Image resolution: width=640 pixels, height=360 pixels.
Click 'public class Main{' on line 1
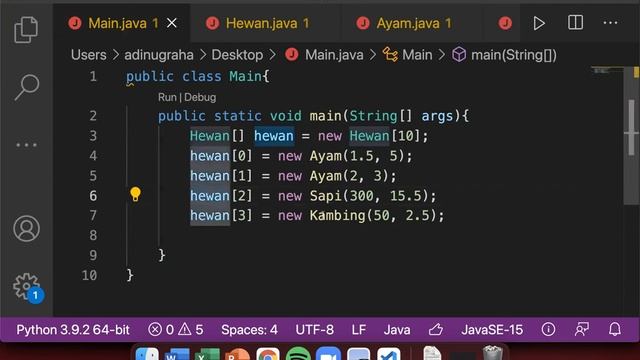pyautogui.click(x=198, y=76)
